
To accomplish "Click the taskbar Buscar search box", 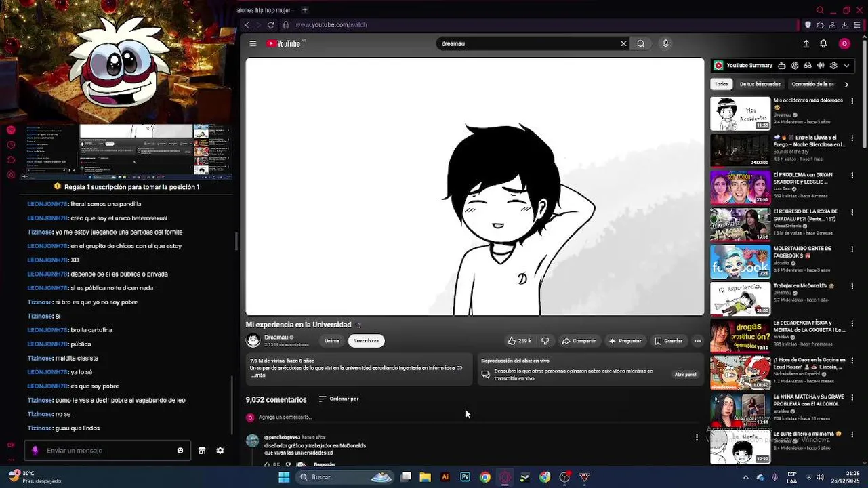I will click(346, 477).
